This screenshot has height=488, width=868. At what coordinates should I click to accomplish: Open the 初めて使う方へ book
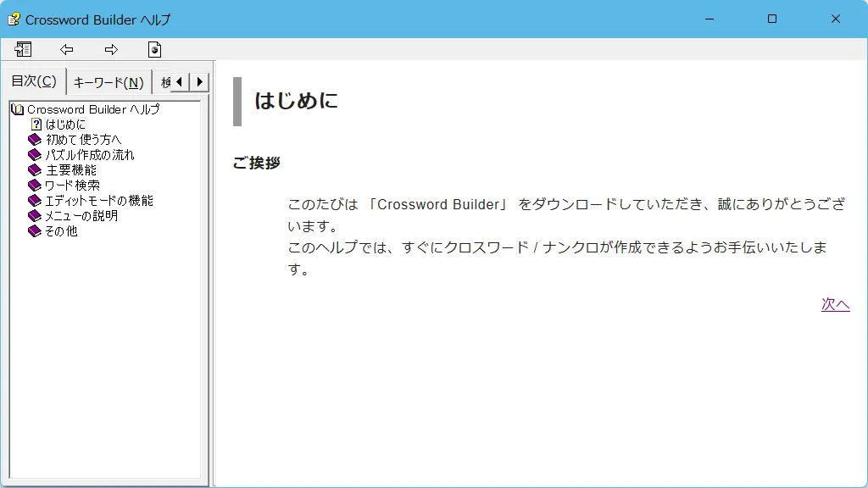83,140
